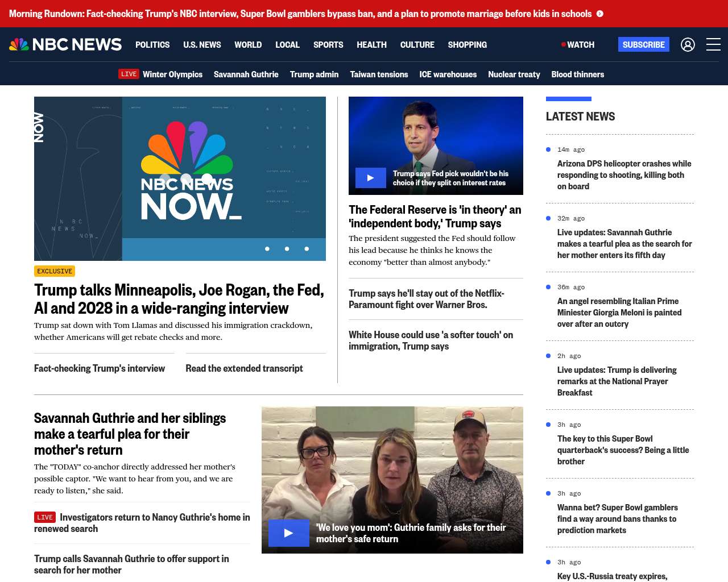This screenshot has width=728, height=582.
Task: Click the blue Subscribe button
Action: pyautogui.click(x=644, y=44)
